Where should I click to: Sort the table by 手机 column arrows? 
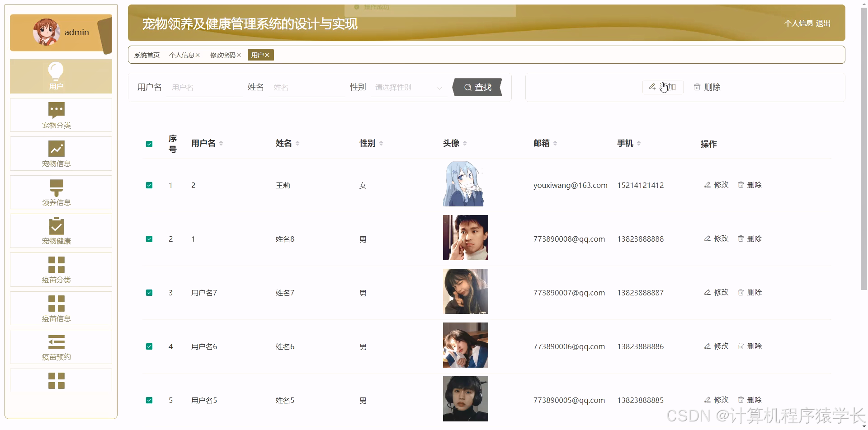[x=639, y=143]
